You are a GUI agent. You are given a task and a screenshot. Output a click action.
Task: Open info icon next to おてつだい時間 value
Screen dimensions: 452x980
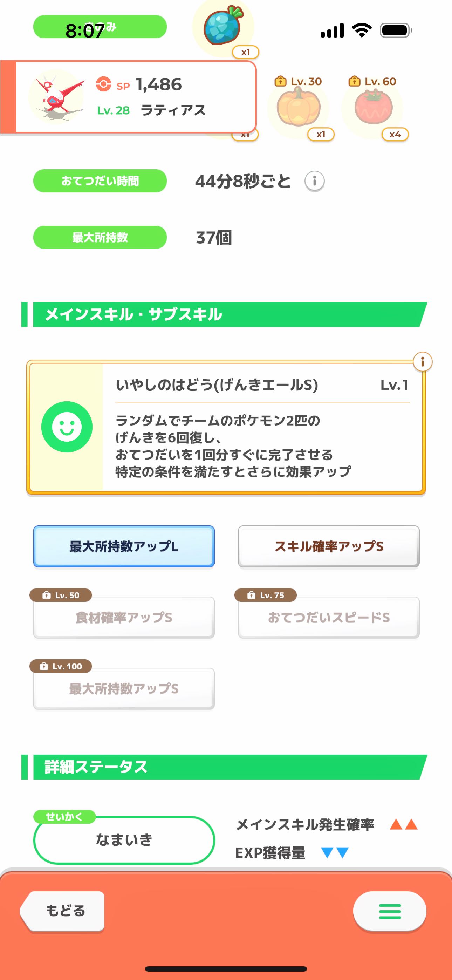pyautogui.click(x=314, y=181)
